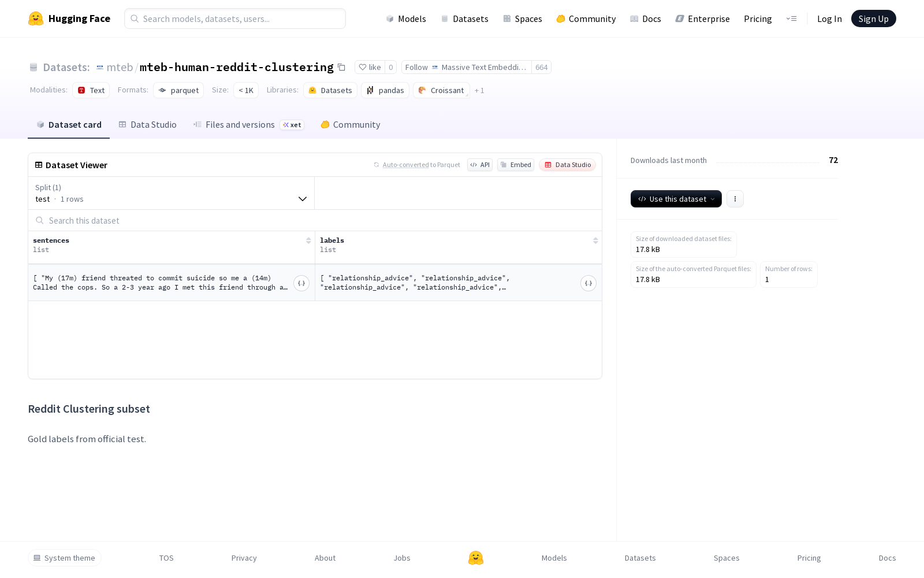The height and width of the screenshot is (578, 924).
Task: Open Pricing in top navigation
Action: pos(758,19)
